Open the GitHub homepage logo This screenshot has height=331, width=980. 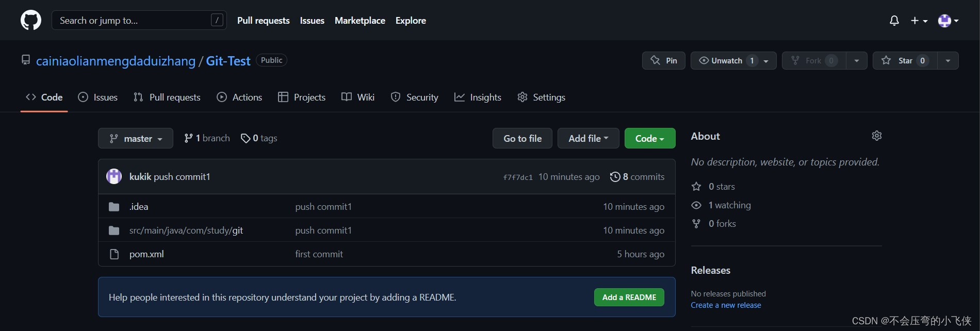pyautogui.click(x=31, y=21)
